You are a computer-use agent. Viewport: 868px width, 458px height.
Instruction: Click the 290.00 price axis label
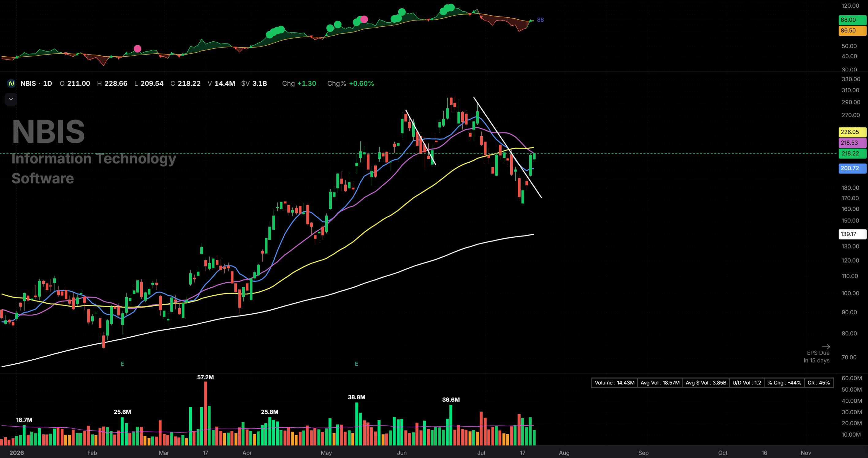coord(851,102)
